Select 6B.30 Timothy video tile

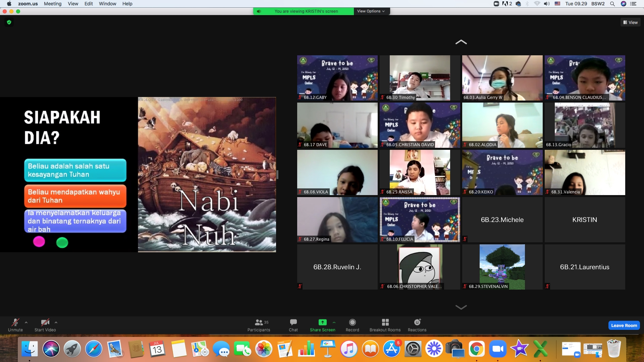(x=420, y=78)
